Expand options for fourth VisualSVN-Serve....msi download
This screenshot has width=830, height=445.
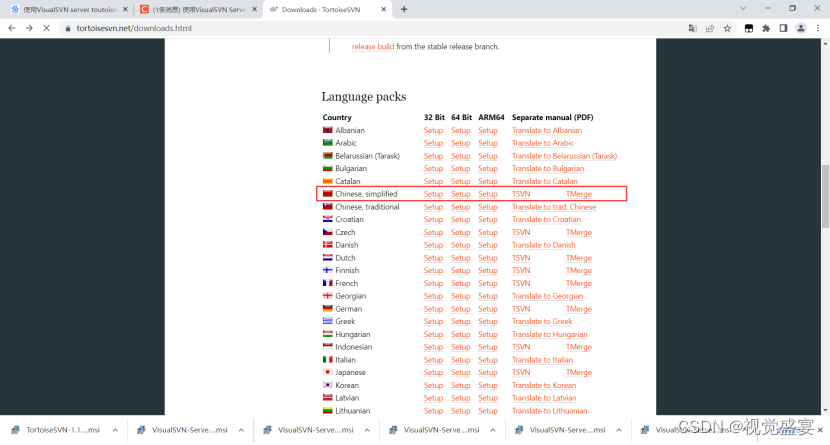tap(618, 430)
